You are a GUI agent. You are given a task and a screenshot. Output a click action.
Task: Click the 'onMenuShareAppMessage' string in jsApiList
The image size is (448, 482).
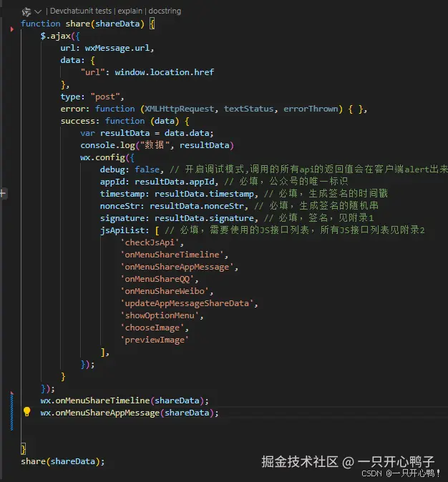pyautogui.click(x=177, y=267)
